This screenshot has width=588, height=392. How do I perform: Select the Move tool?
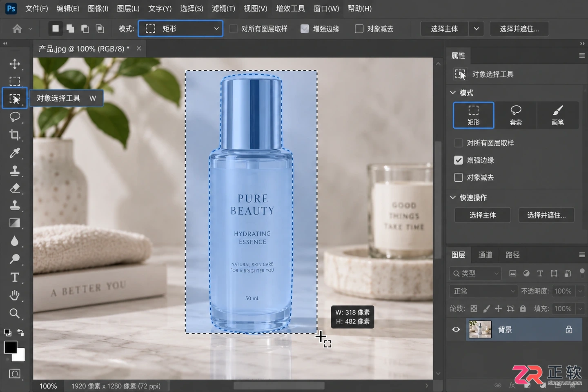[15, 64]
